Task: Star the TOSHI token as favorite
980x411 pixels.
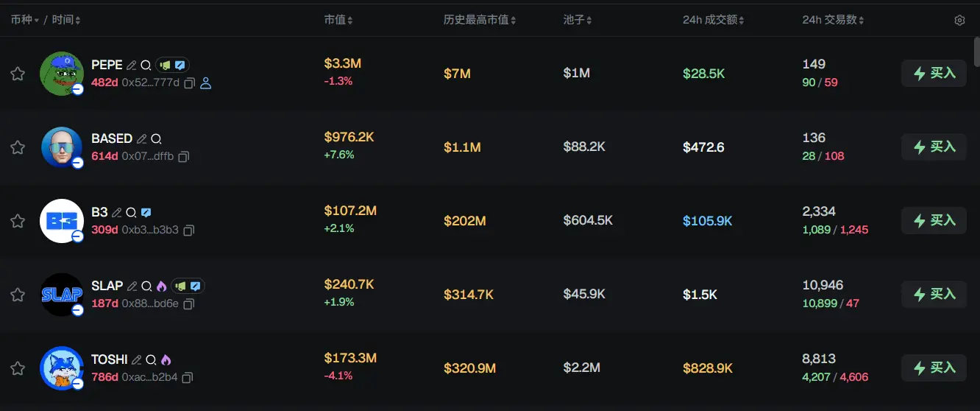Action: coord(18,368)
